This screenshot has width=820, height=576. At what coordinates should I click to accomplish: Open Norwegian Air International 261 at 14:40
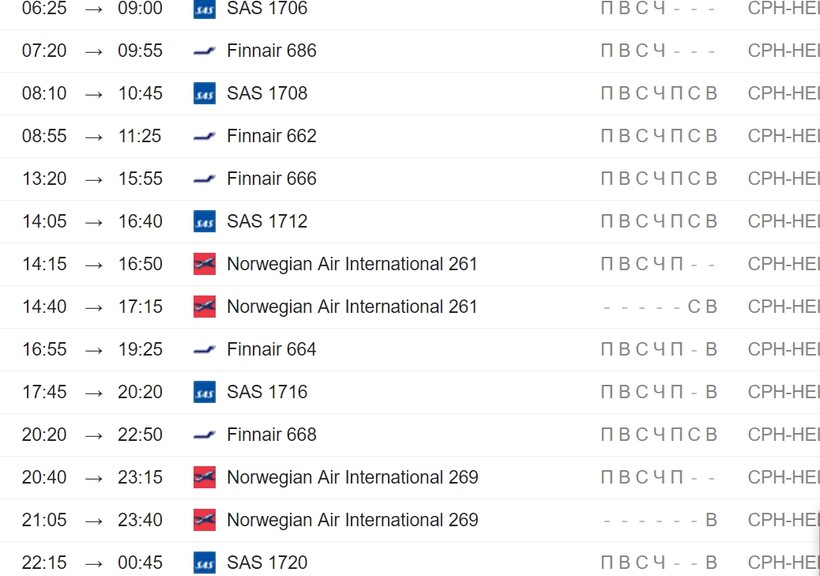point(352,307)
